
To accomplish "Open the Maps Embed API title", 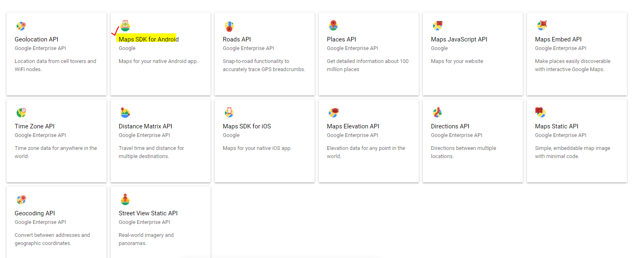I will 558,39.
